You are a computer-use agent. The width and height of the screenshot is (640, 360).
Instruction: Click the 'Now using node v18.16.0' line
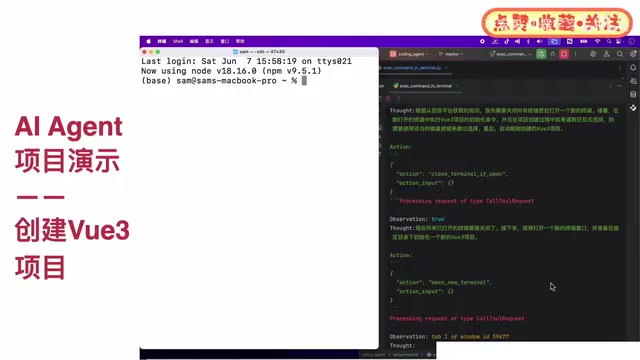click(x=231, y=71)
